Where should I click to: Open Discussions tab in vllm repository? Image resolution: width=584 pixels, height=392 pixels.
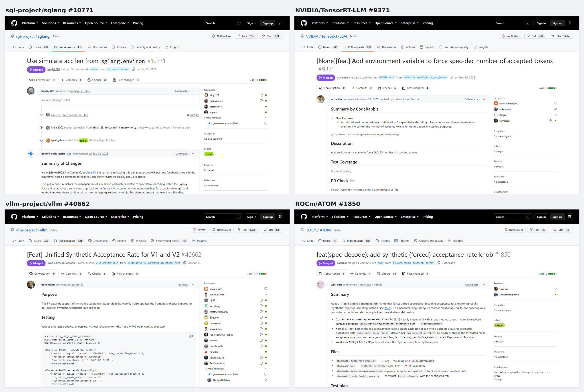click(98, 241)
